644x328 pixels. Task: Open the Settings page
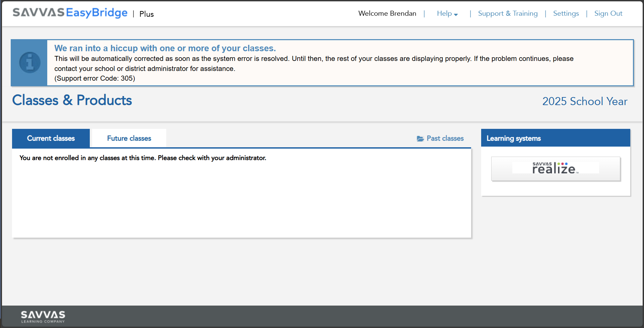pyautogui.click(x=566, y=13)
